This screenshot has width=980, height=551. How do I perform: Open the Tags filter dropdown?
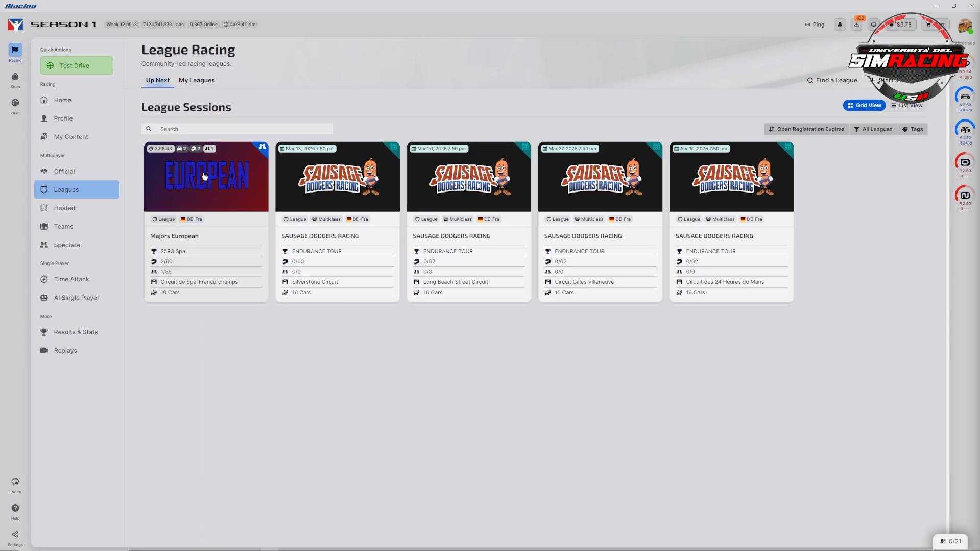[x=912, y=129]
